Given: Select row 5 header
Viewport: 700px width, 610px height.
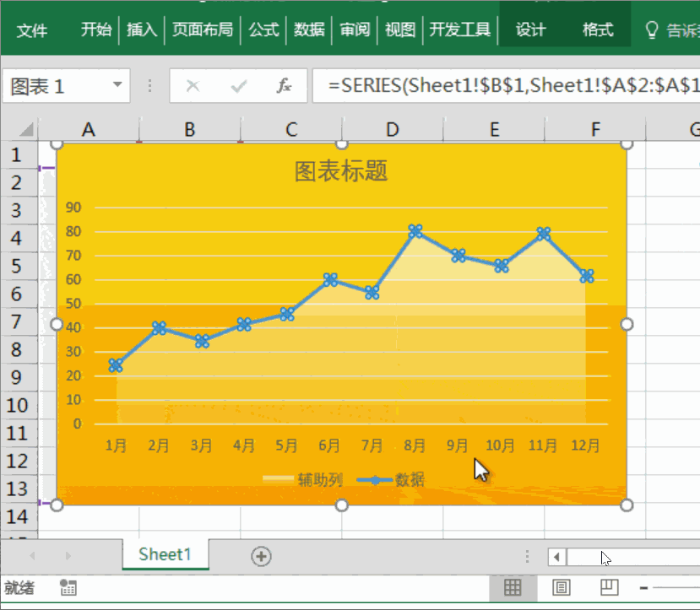Looking at the screenshot, I should tap(17, 267).
